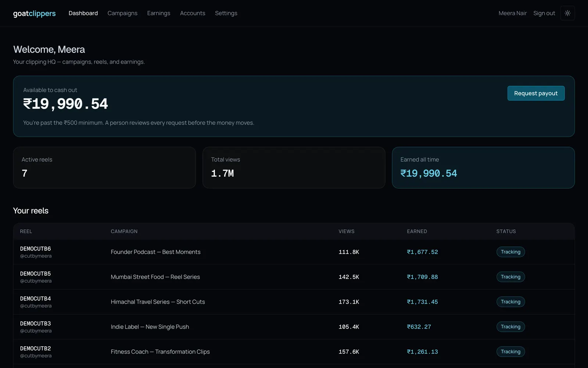Viewport: 588px width, 368px height.
Task: Sign out of the account
Action: pyautogui.click(x=544, y=13)
